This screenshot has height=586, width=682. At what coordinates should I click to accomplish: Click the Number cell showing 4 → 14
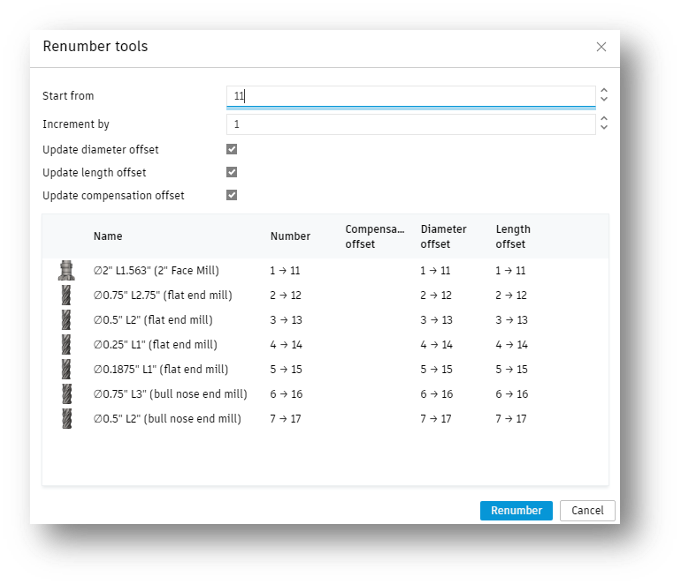point(286,345)
